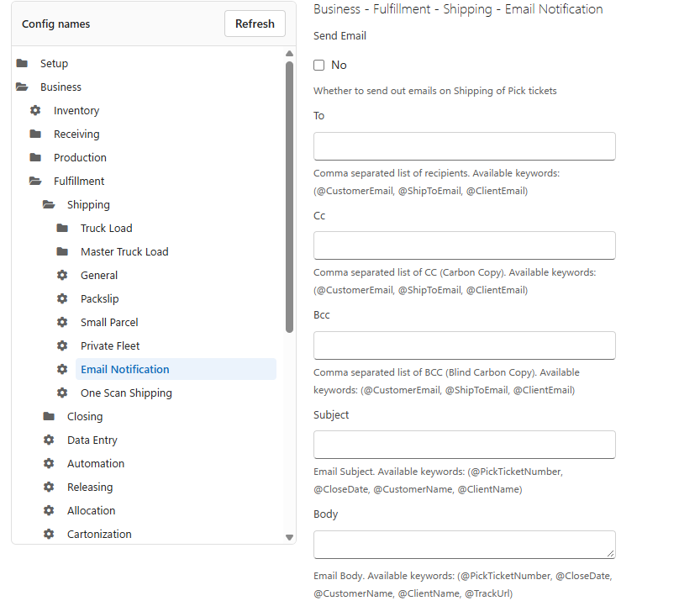This screenshot has height=601, width=700.
Task: Click into the Body text area
Action: pyautogui.click(x=464, y=545)
